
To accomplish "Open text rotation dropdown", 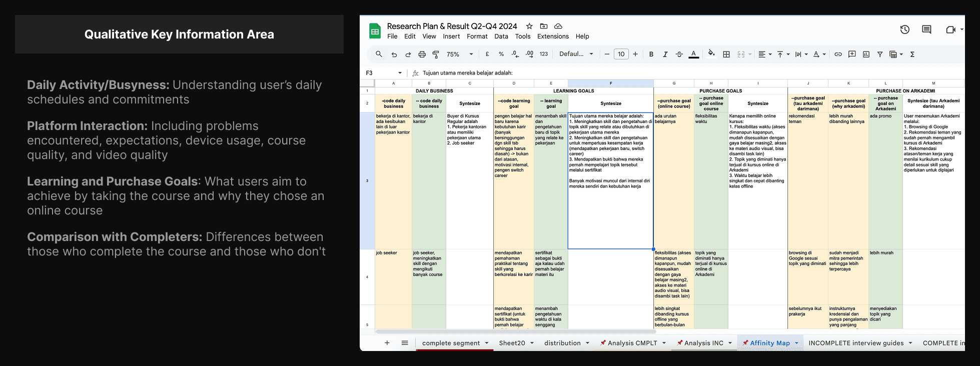I will pos(819,54).
